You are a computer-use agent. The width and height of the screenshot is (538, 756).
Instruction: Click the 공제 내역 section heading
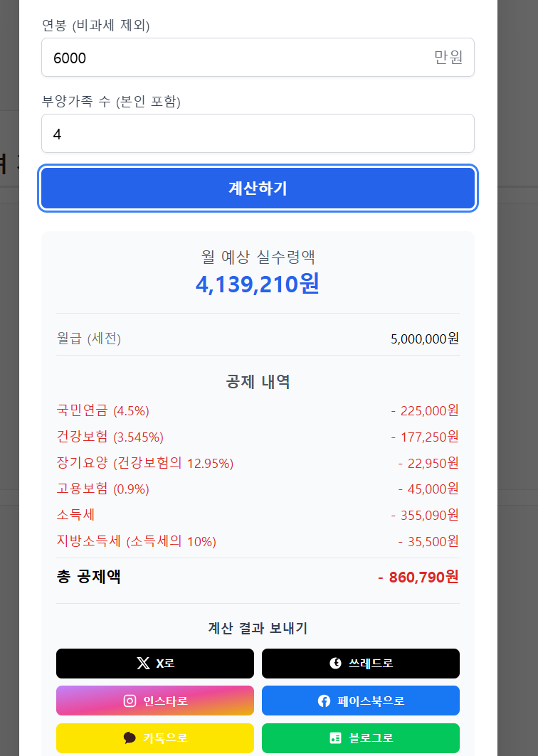tap(258, 382)
